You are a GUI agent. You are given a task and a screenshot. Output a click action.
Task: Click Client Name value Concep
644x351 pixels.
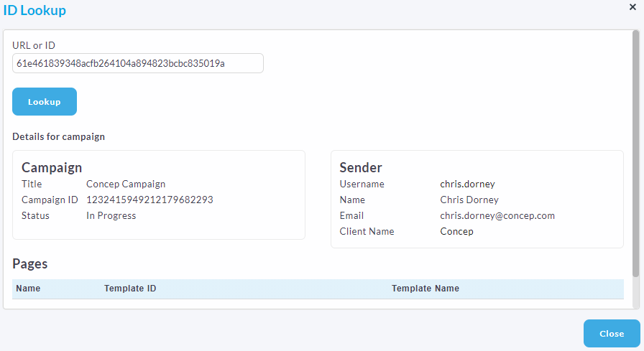pyautogui.click(x=456, y=231)
